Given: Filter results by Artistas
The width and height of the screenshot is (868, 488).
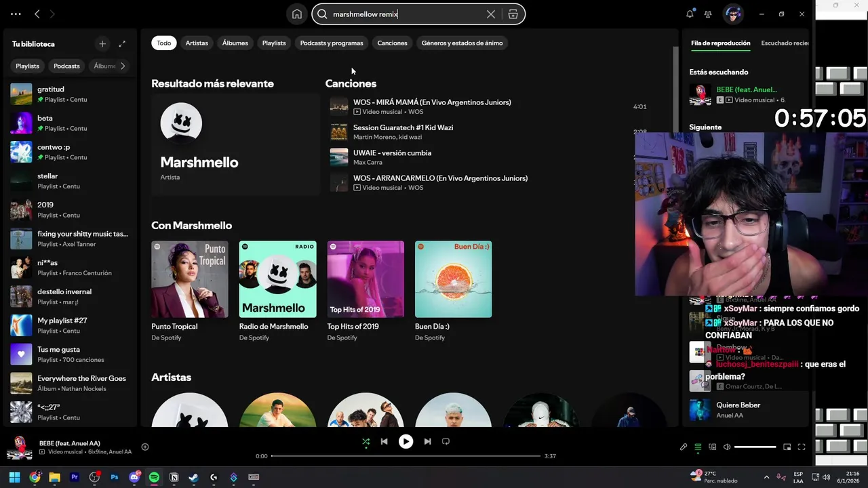Looking at the screenshot, I should click(197, 43).
